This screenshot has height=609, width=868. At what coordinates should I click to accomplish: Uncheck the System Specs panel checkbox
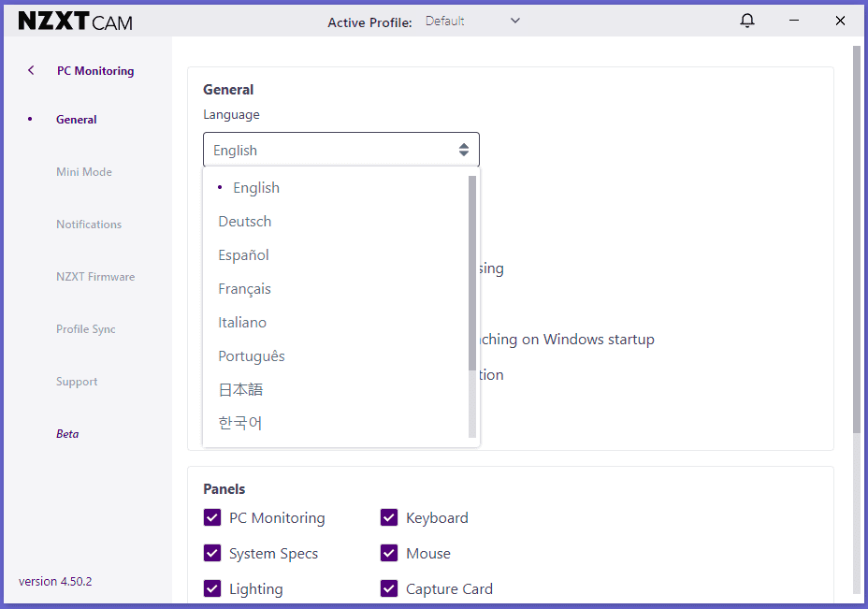(x=212, y=553)
